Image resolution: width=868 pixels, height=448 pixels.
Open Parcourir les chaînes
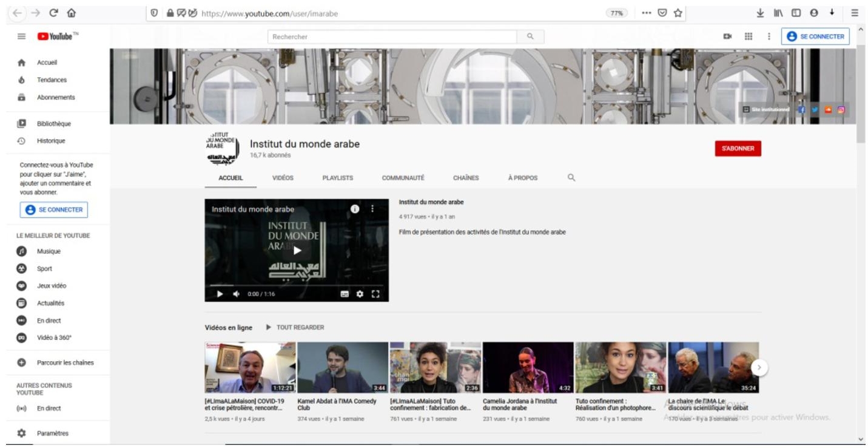(x=65, y=363)
